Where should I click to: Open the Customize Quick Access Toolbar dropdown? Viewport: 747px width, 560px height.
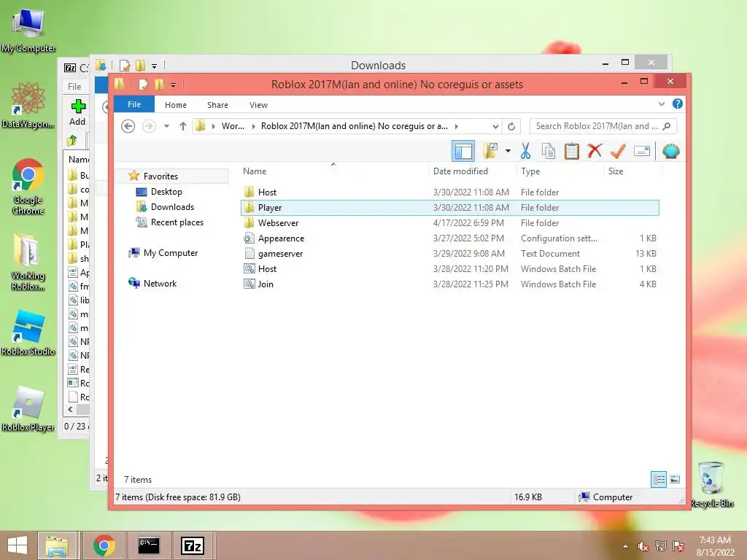[173, 85]
